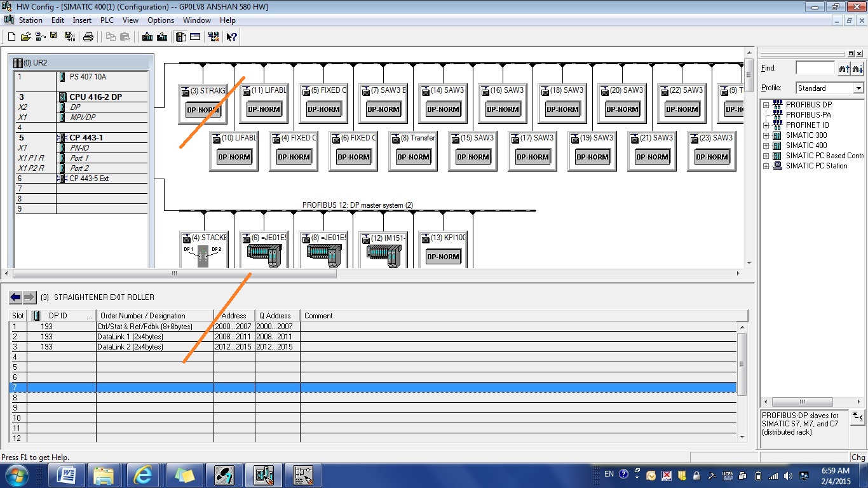Image resolution: width=868 pixels, height=488 pixels.
Task: Select the (13) KPI100 DP-NORM slave
Action: (x=444, y=249)
